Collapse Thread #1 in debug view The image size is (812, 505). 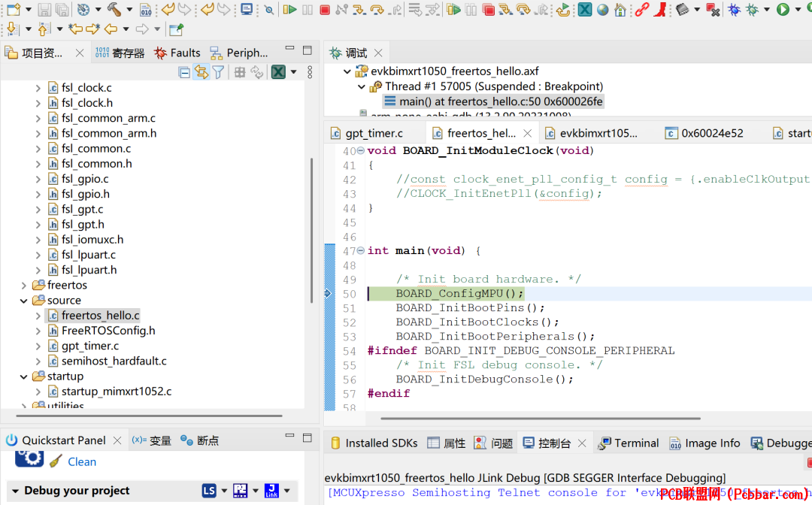[362, 86]
